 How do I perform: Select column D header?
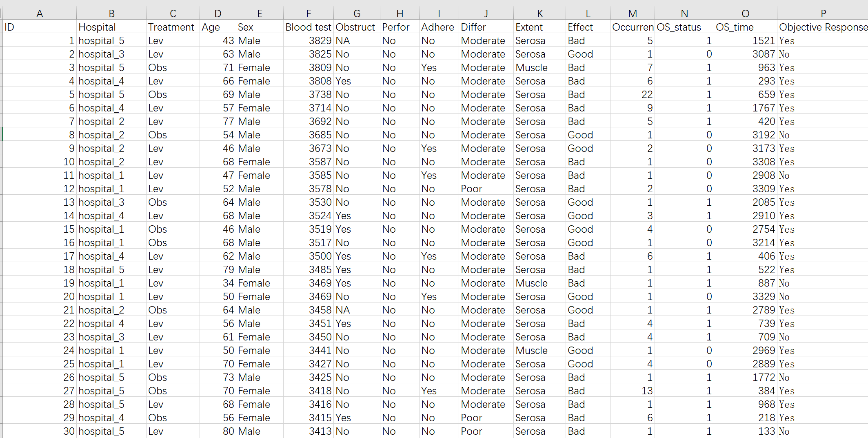pyautogui.click(x=218, y=13)
